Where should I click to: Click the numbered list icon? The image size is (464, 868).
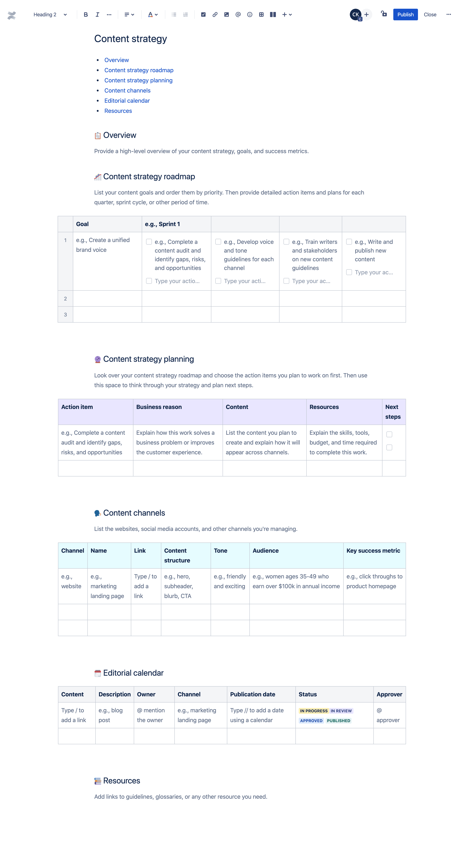click(185, 14)
